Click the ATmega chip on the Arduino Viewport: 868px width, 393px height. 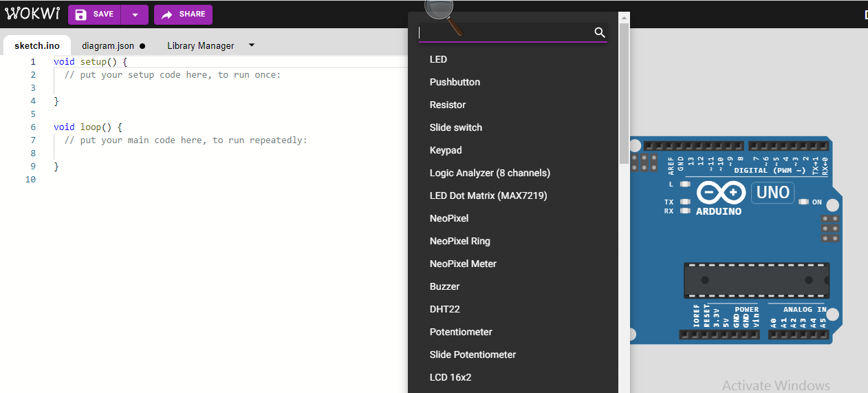[757, 280]
